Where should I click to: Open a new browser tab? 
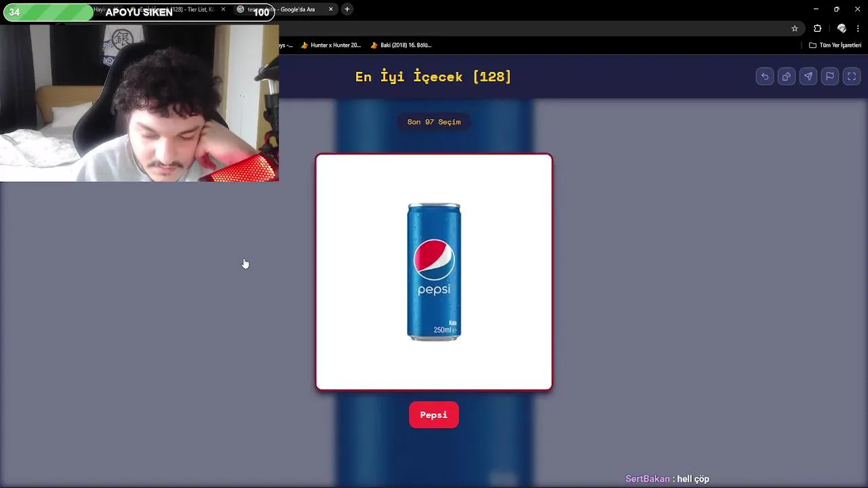pyautogui.click(x=347, y=9)
